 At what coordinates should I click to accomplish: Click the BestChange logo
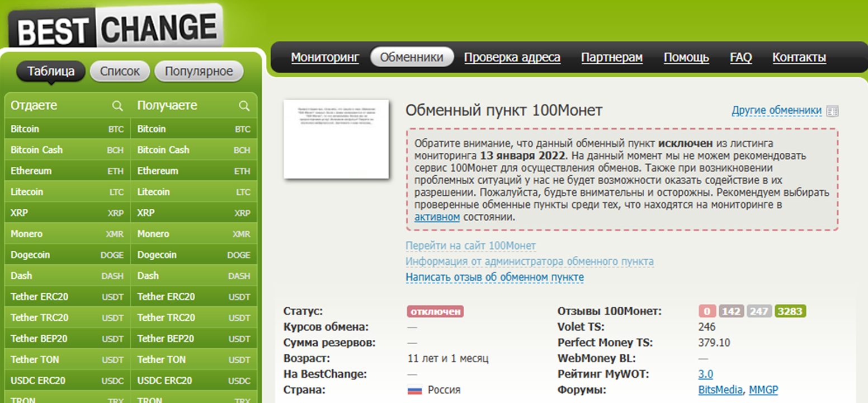(116, 26)
